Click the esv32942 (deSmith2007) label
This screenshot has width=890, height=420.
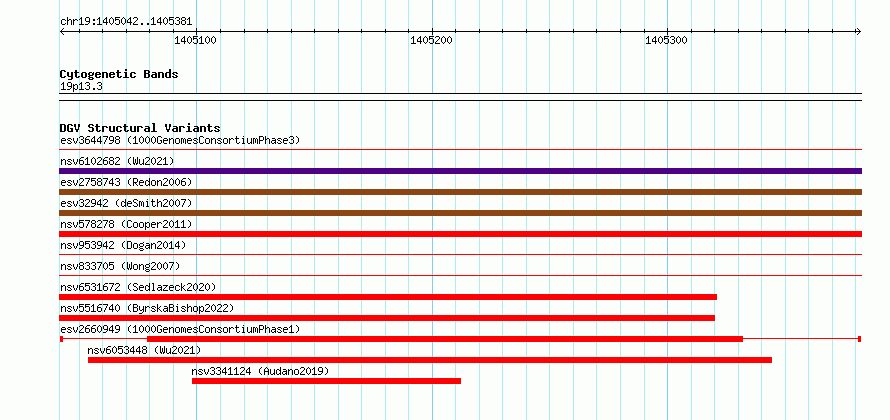[126, 203]
